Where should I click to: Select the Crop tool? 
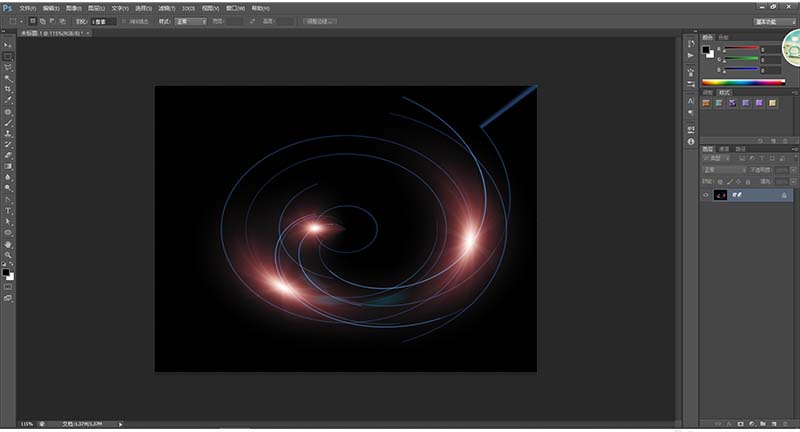tap(8, 89)
